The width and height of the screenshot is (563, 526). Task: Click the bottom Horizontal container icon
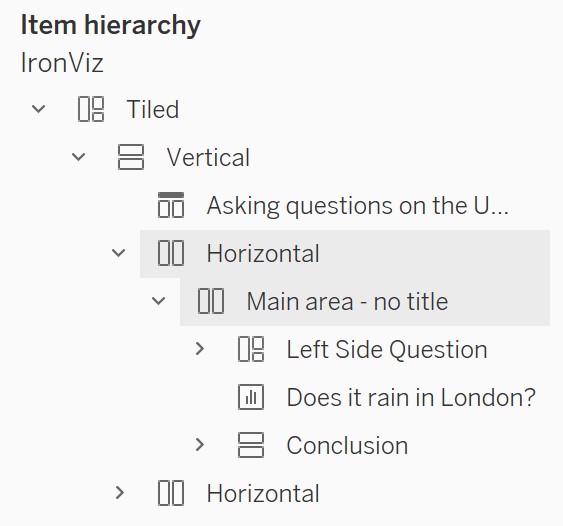click(x=171, y=493)
